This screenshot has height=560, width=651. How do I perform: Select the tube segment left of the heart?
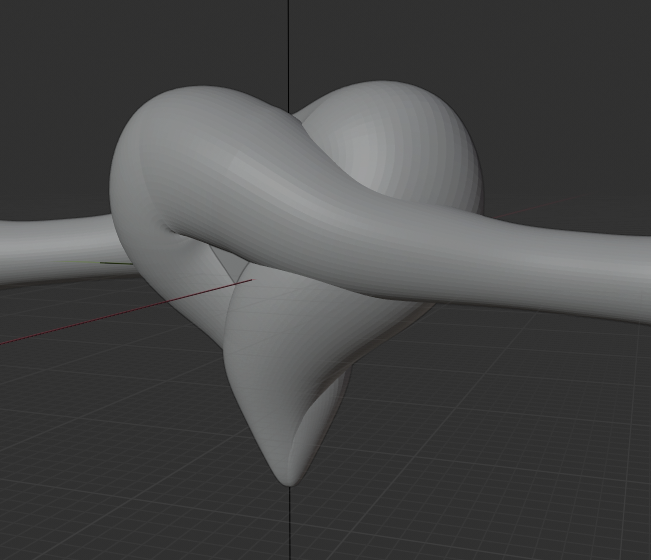[x=56, y=247]
